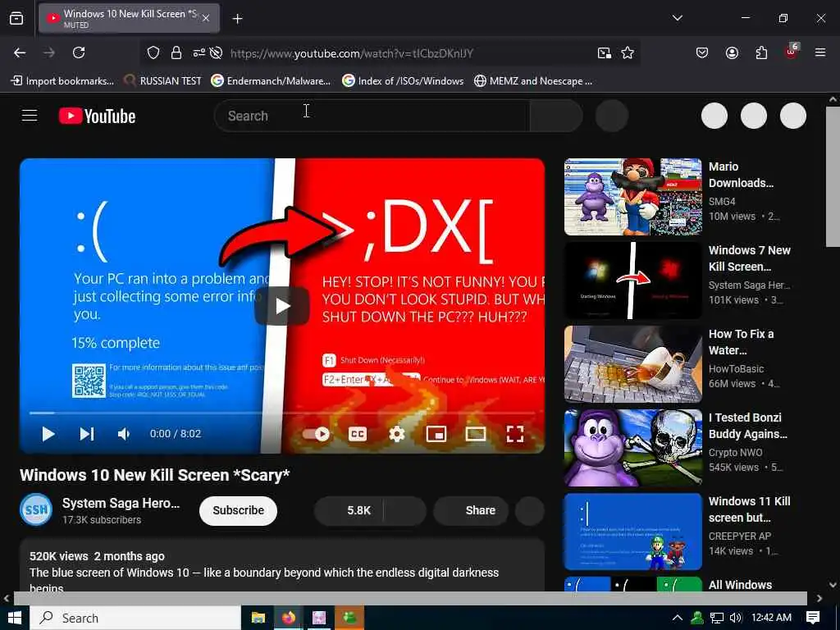Open Windows 11 Kill screen video thumbnail
Screen dimensions: 840x630
point(632,532)
